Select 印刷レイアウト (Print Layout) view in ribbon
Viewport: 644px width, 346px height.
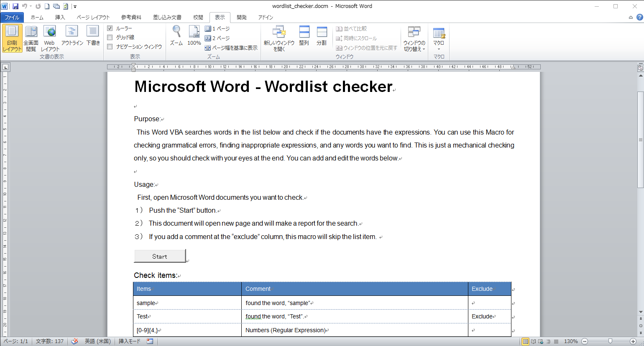click(x=12, y=38)
